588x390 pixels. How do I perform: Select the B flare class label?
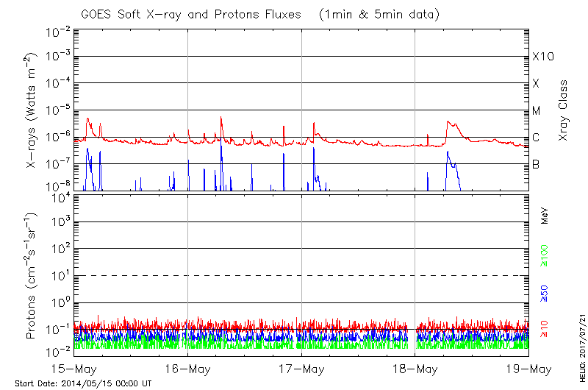click(536, 164)
